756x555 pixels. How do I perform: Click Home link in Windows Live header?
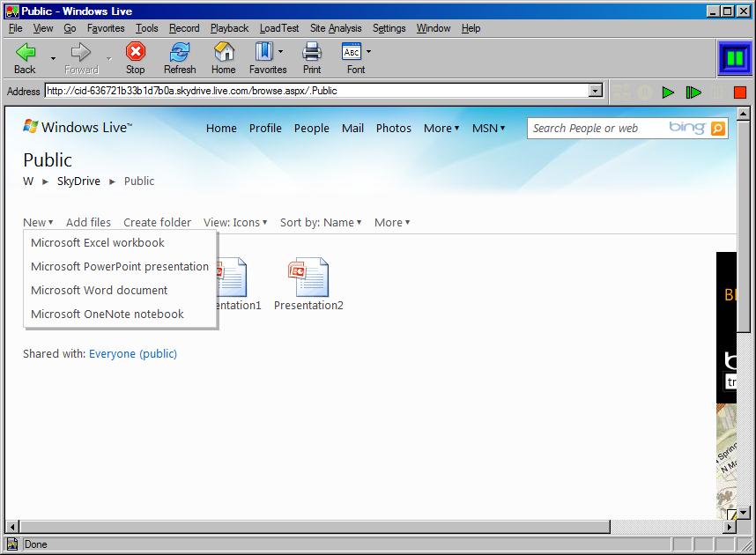pos(221,129)
